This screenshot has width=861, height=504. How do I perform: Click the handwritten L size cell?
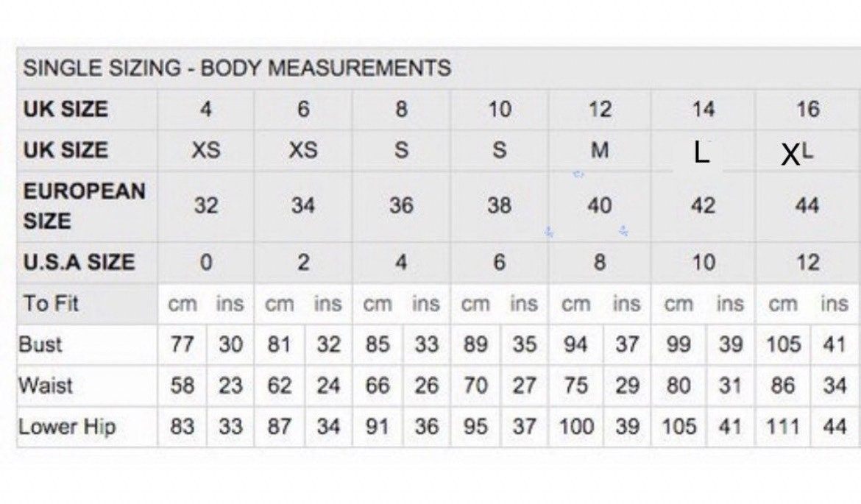click(x=703, y=152)
